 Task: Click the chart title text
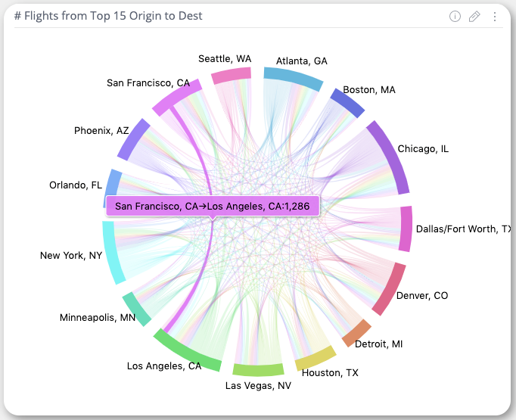pyautogui.click(x=108, y=16)
